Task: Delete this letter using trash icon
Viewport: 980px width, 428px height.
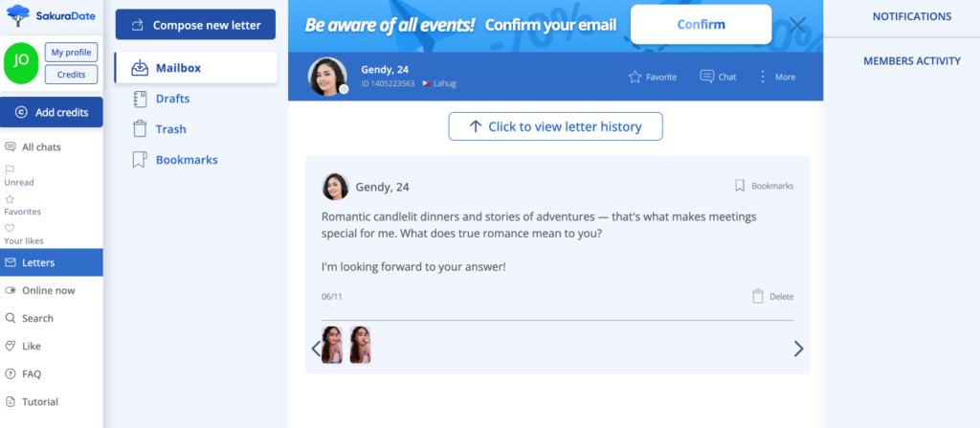Action: [758, 297]
